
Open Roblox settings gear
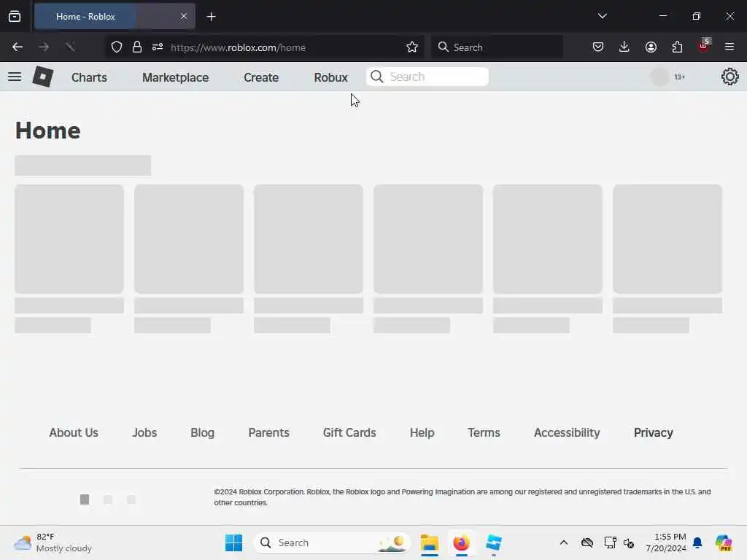tap(729, 77)
